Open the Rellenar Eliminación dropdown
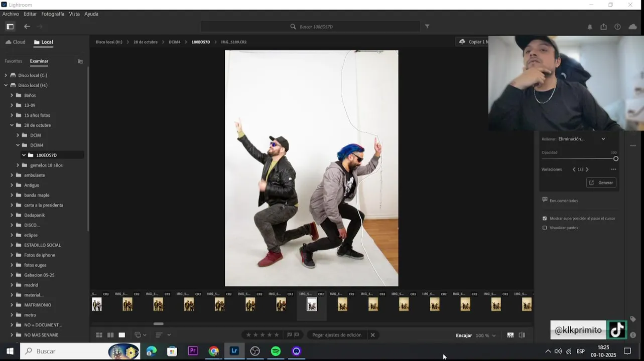The height and width of the screenshot is (361, 644). click(x=582, y=139)
